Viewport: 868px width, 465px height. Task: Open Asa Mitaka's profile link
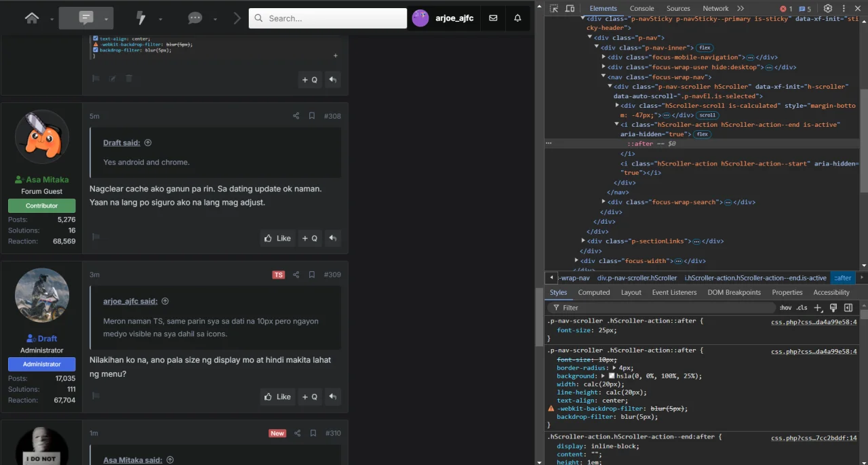pos(47,180)
